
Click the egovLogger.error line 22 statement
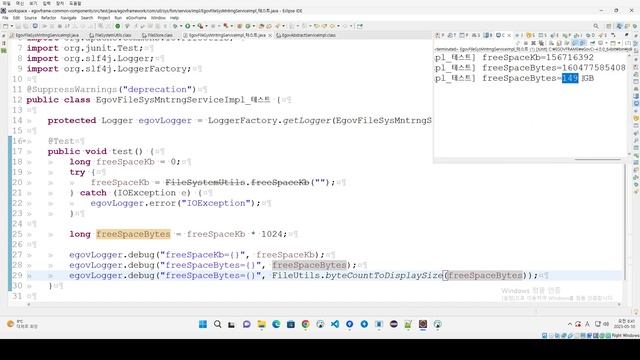point(175,203)
